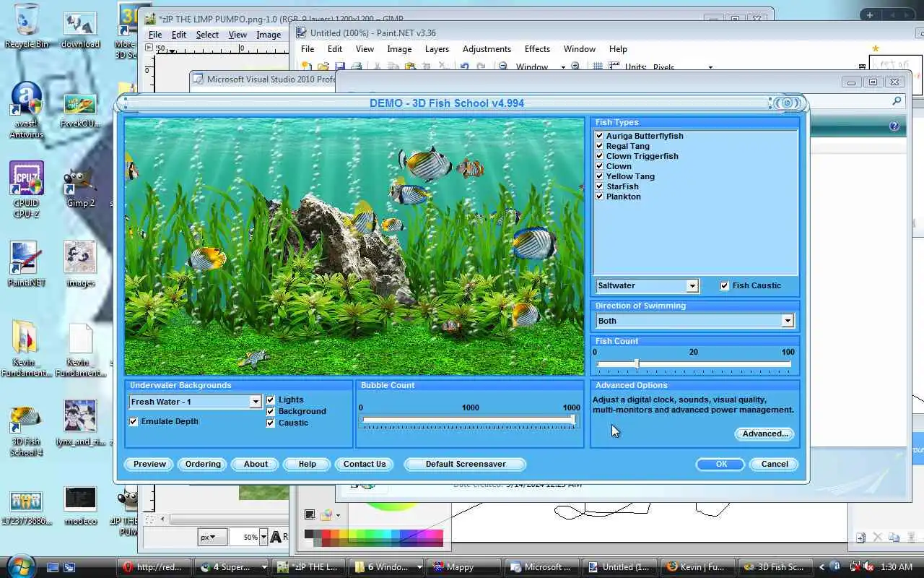Click the Ordering button
Image resolution: width=924 pixels, height=578 pixels.
[203, 464]
